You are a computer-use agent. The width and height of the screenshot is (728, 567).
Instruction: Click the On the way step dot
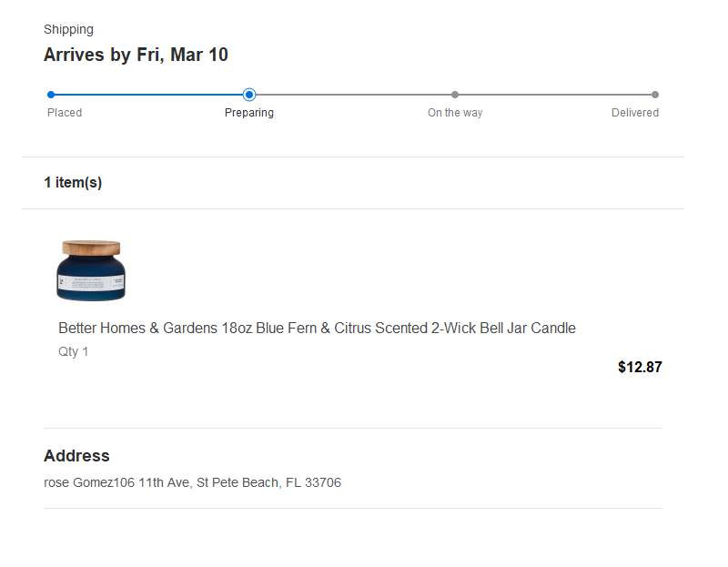[455, 94]
